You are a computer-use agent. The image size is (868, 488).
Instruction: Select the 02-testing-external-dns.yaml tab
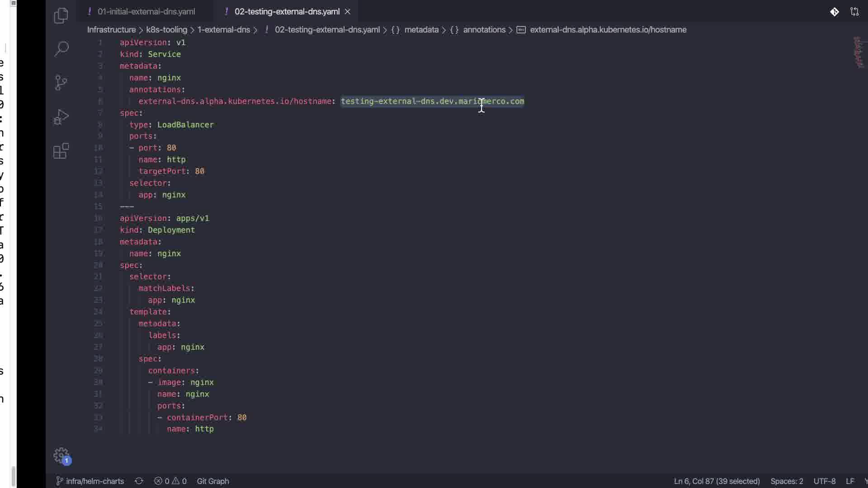coord(287,12)
